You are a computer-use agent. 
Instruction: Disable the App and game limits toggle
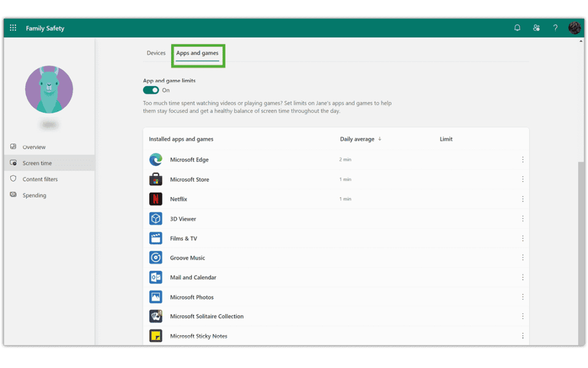pyautogui.click(x=151, y=90)
